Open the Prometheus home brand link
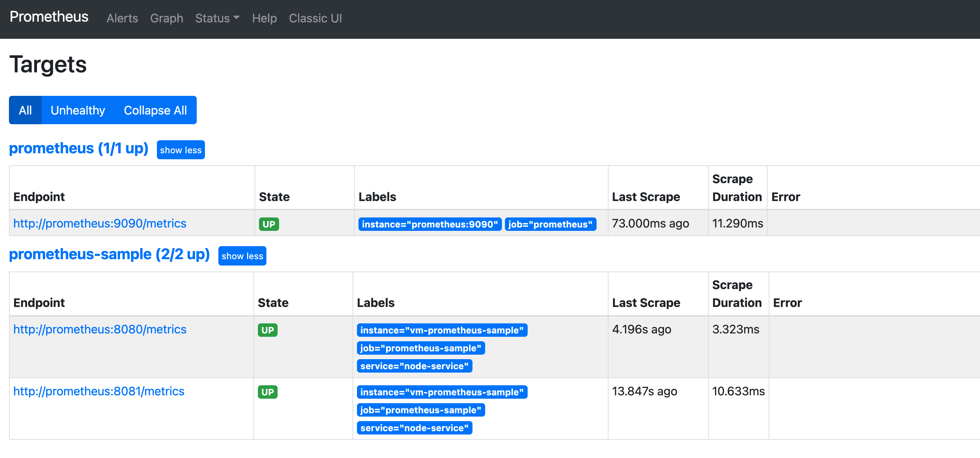Image resolution: width=980 pixels, height=458 pixels. click(x=49, y=17)
